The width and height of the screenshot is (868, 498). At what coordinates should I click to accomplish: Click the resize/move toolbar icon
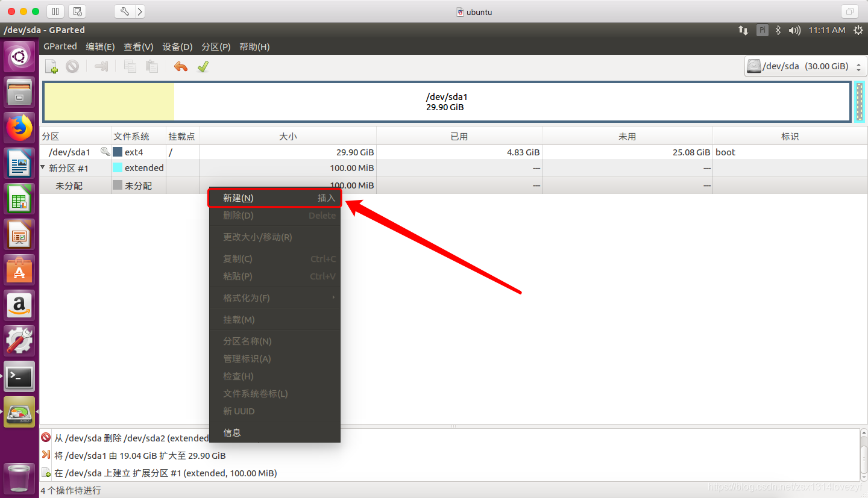(x=101, y=66)
